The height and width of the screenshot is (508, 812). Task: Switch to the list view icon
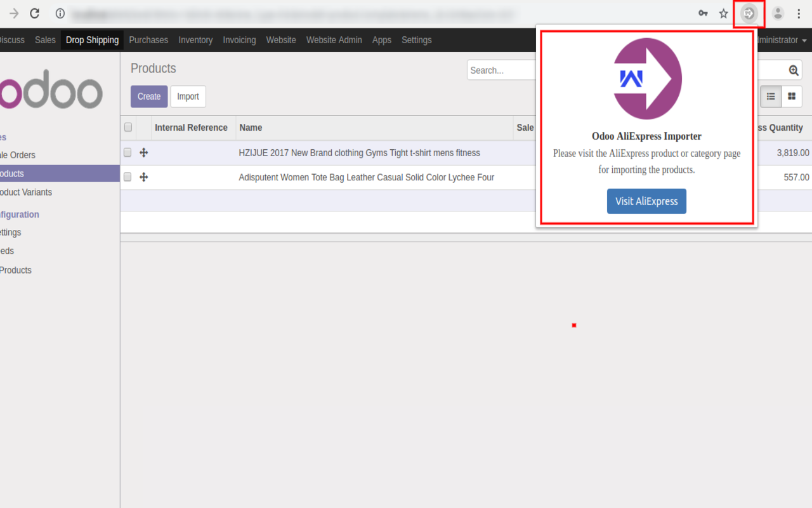coord(771,97)
